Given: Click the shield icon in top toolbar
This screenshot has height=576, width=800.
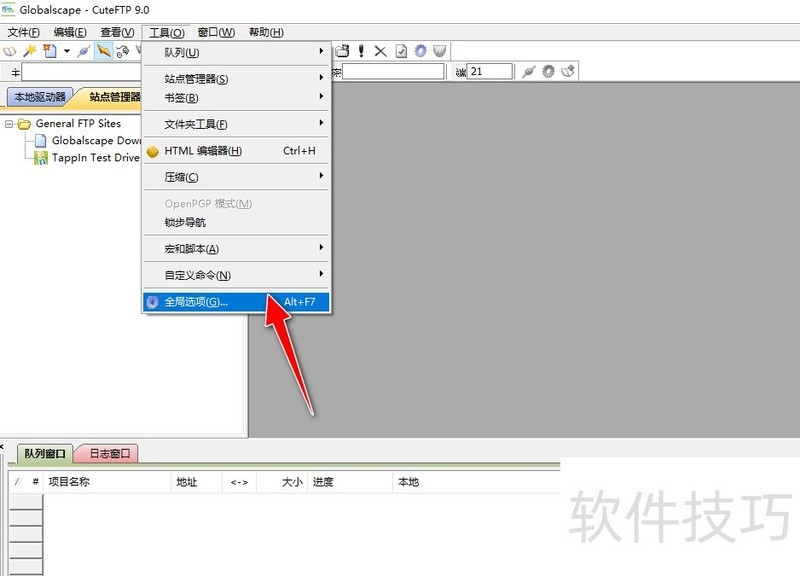Looking at the screenshot, I should [x=440, y=51].
